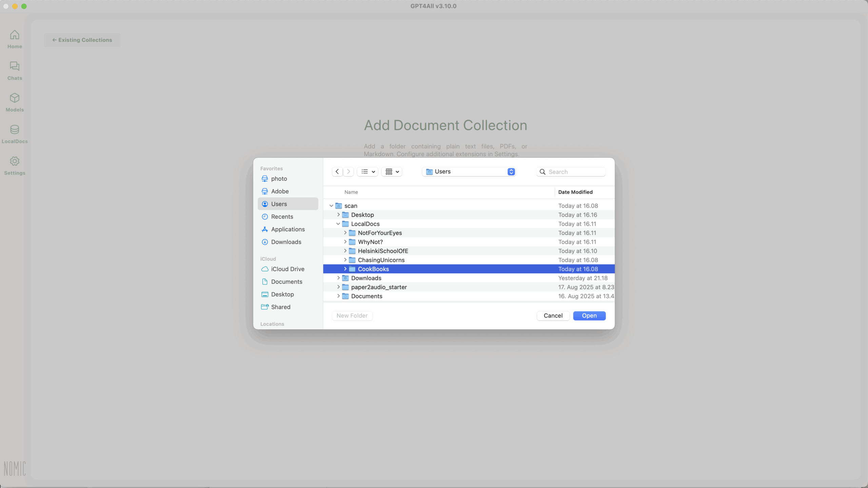Open the Models section in the sidebar

click(x=15, y=103)
